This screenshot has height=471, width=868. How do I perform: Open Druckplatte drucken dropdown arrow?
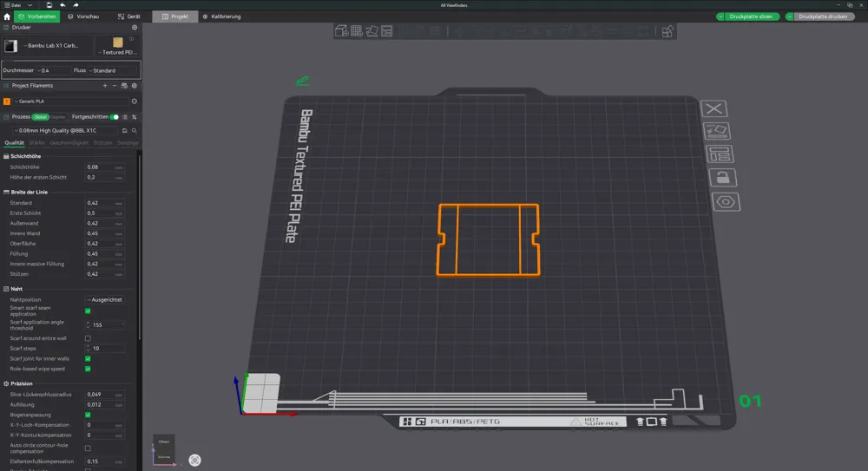(x=790, y=16)
